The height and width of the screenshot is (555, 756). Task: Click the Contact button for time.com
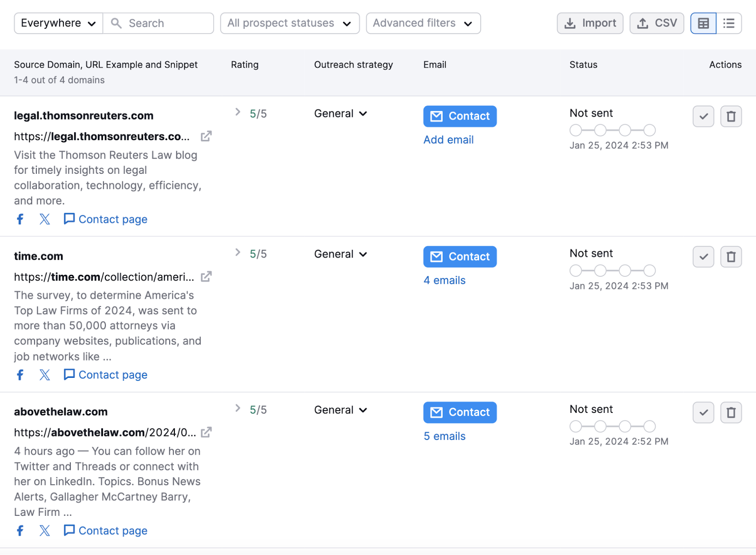[x=459, y=256]
